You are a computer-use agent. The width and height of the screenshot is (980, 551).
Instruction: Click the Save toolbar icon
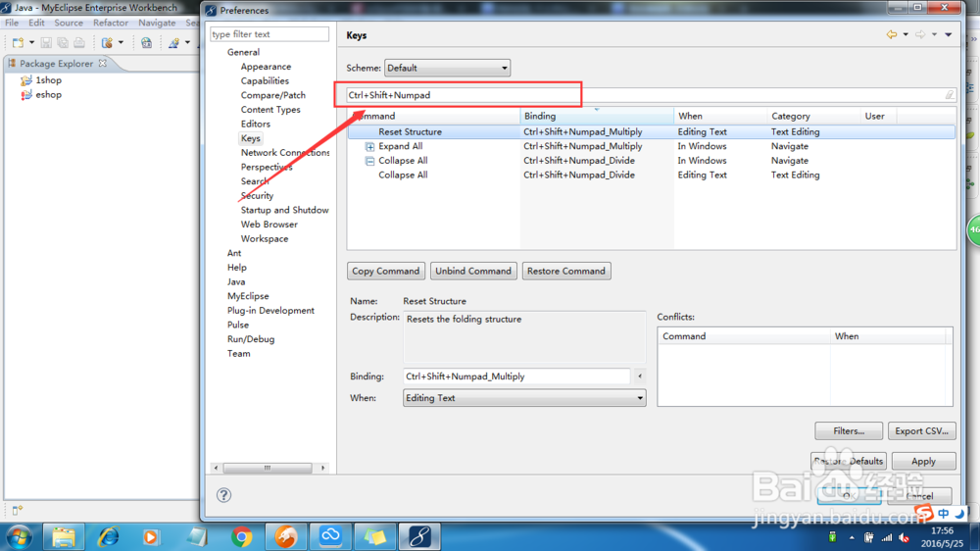pyautogui.click(x=46, y=42)
